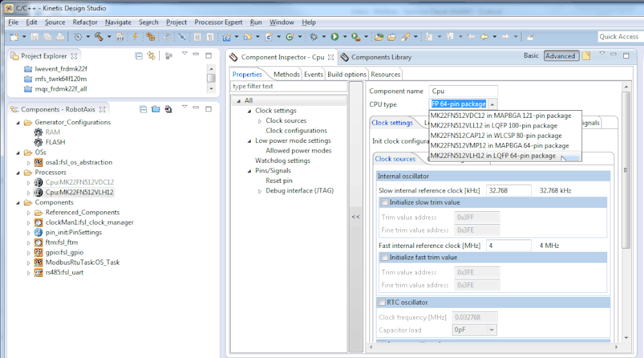Open the Resources tab
The height and width of the screenshot is (358, 644).
pyautogui.click(x=385, y=74)
